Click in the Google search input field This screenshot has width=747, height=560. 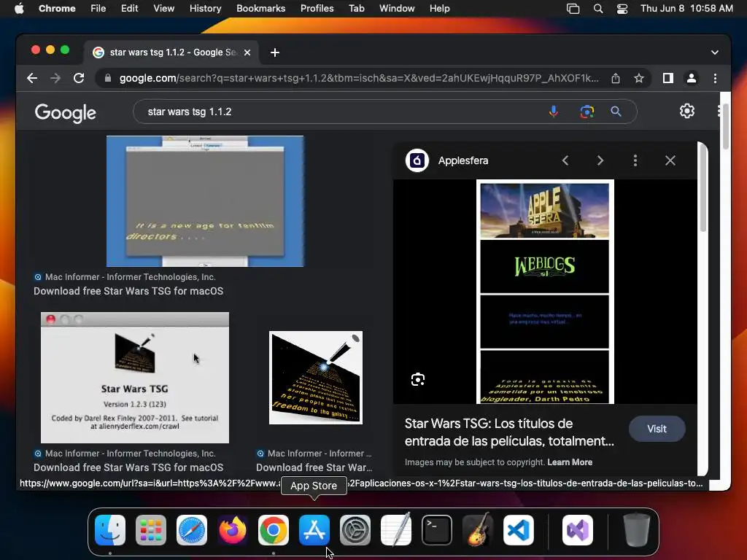point(343,112)
